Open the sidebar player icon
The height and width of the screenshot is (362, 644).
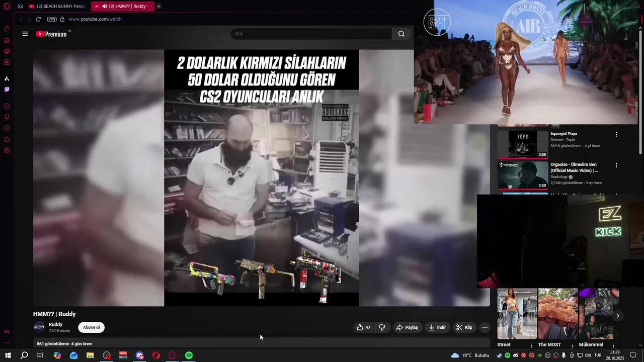(7, 106)
